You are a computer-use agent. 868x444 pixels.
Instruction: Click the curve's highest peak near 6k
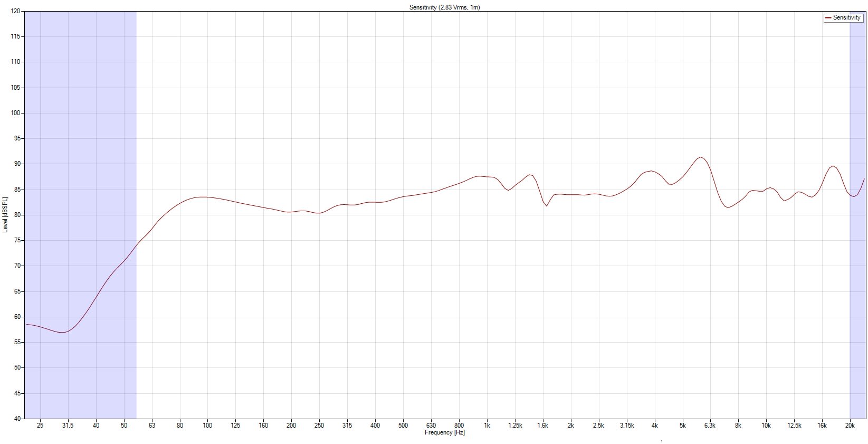[x=700, y=157]
